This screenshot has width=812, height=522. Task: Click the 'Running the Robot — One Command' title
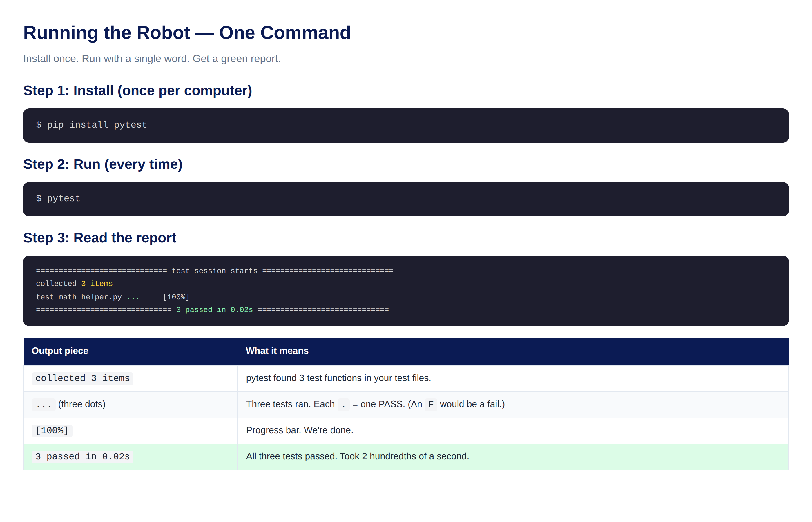(187, 33)
